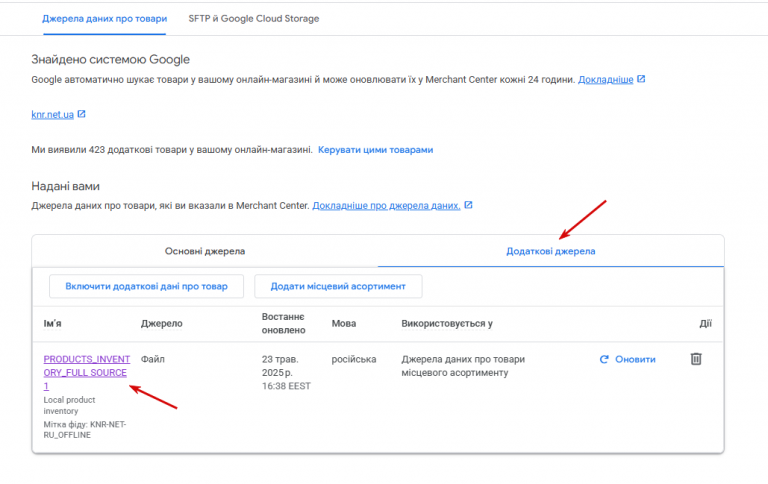Open the knr.net.ua store link
The width and height of the screenshot is (768, 484).
(52, 115)
